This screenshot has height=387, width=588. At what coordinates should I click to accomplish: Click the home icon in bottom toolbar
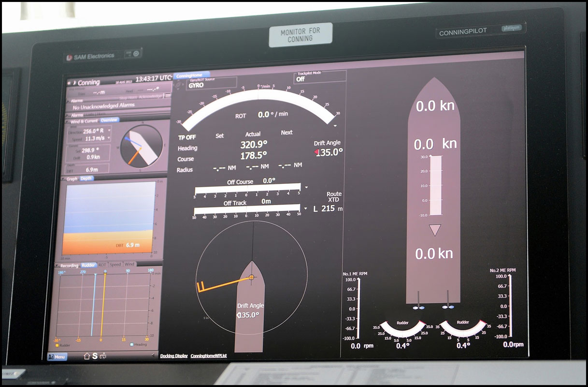pos(87,356)
